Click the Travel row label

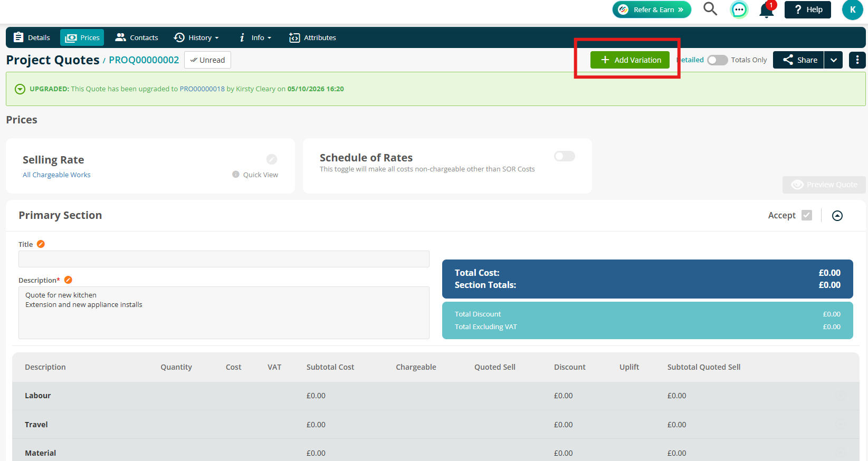pos(36,425)
